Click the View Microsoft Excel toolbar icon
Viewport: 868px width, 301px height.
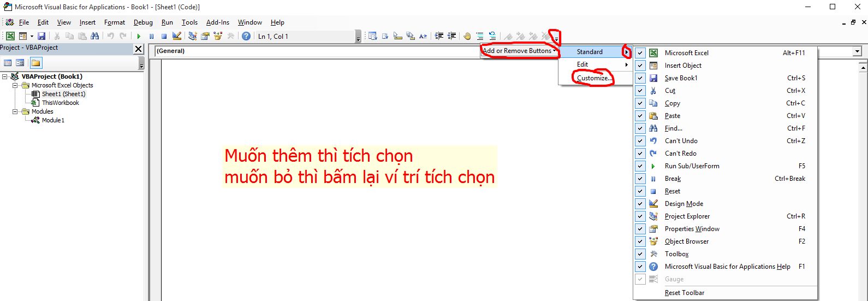pyautogui.click(x=10, y=36)
